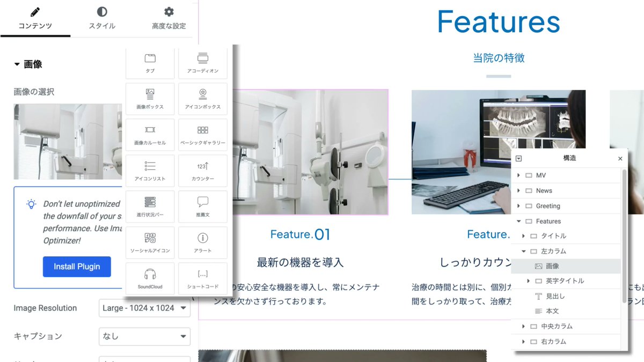Image resolution: width=644 pixels, height=362 pixels.
Task: Select the アラート widget
Action: click(x=202, y=242)
